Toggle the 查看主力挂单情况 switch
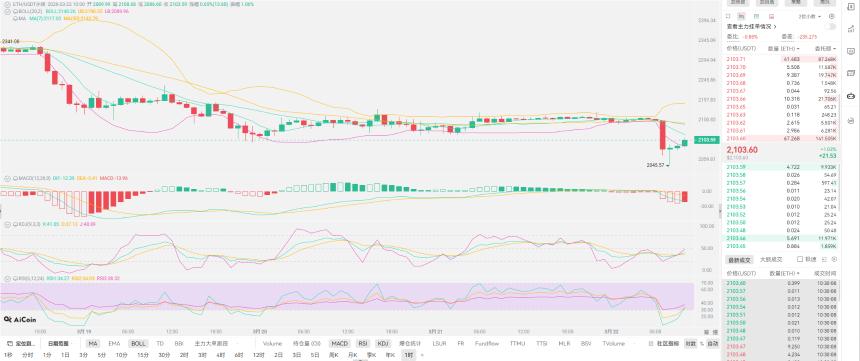The width and height of the screenshot is (860, 361). point(831,26)
